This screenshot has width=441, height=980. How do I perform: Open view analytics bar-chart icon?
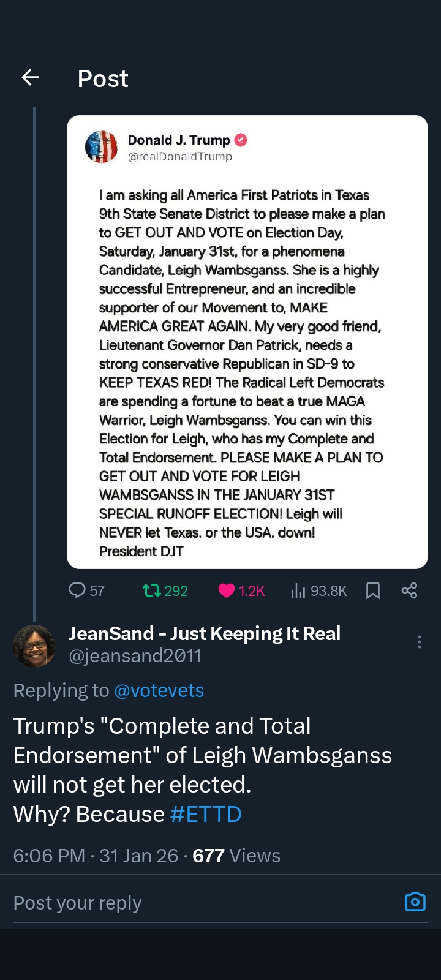point(298,590)
